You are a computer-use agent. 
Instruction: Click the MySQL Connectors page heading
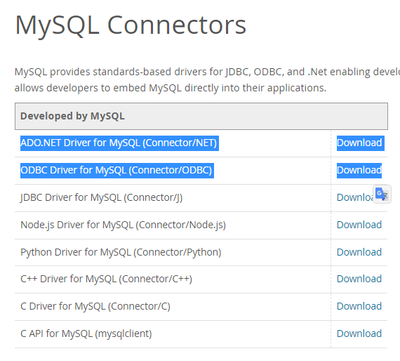coord(131,25)
